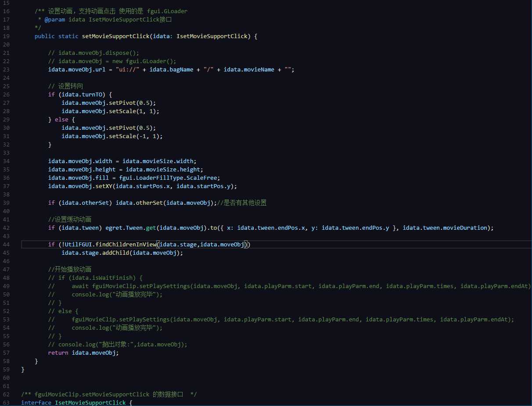
Task: Place cursor on setMovieSupportClick method name
Action: 116,36
